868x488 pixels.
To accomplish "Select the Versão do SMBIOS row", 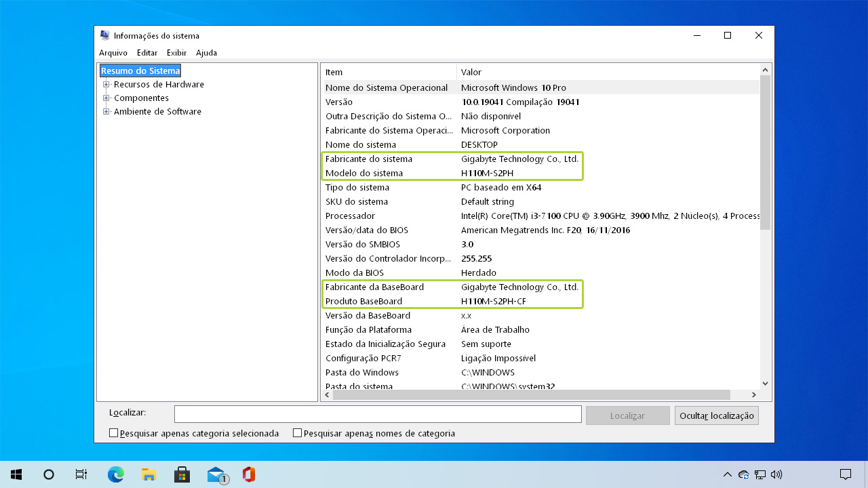I will pos(540,244).
